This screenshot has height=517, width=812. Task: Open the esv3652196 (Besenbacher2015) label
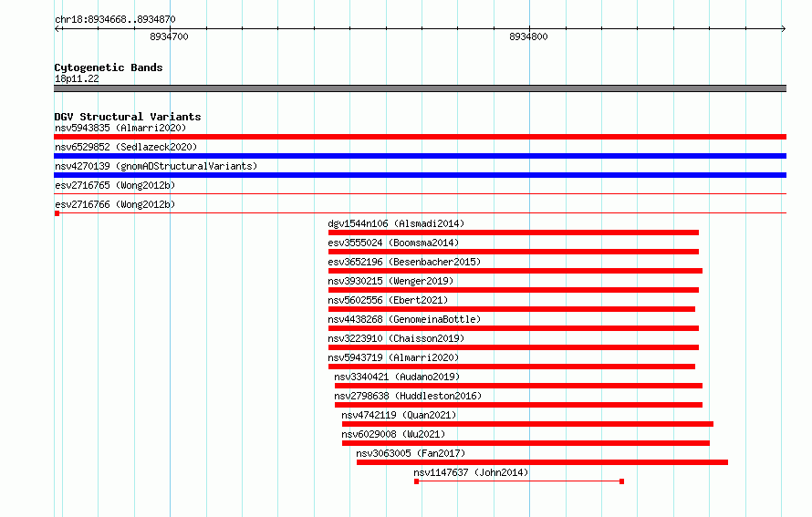404,262
